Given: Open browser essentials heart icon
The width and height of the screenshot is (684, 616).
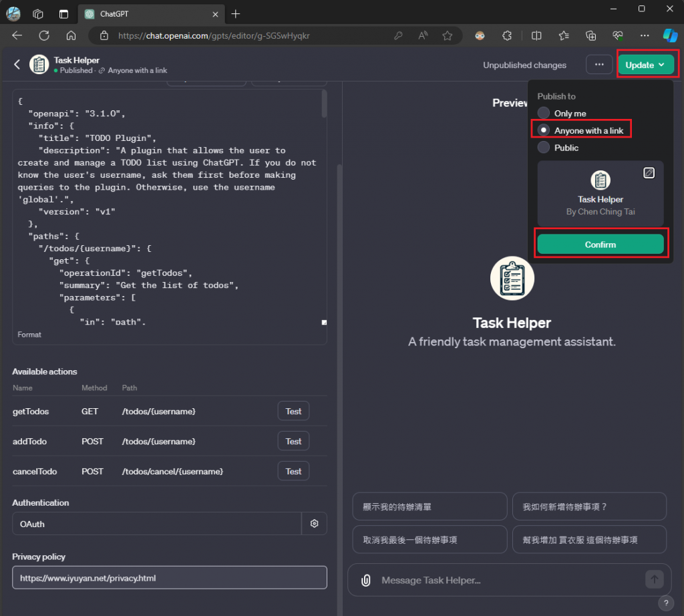Looking at the screenshot, I should (x=618, y=36).
